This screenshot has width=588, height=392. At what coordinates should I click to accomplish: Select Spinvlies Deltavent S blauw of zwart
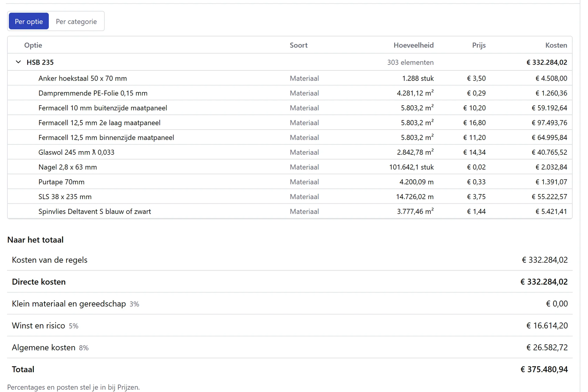pos(290,211)
